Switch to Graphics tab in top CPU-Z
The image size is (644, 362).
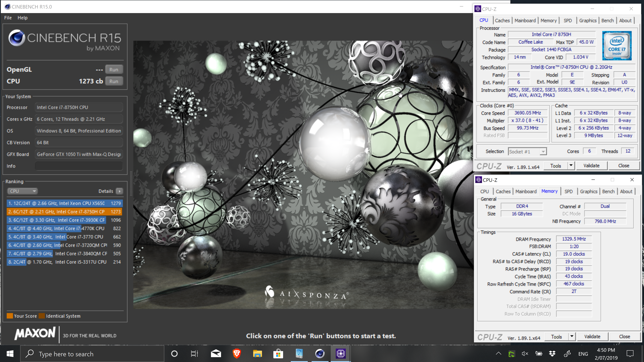coord(588,20)
